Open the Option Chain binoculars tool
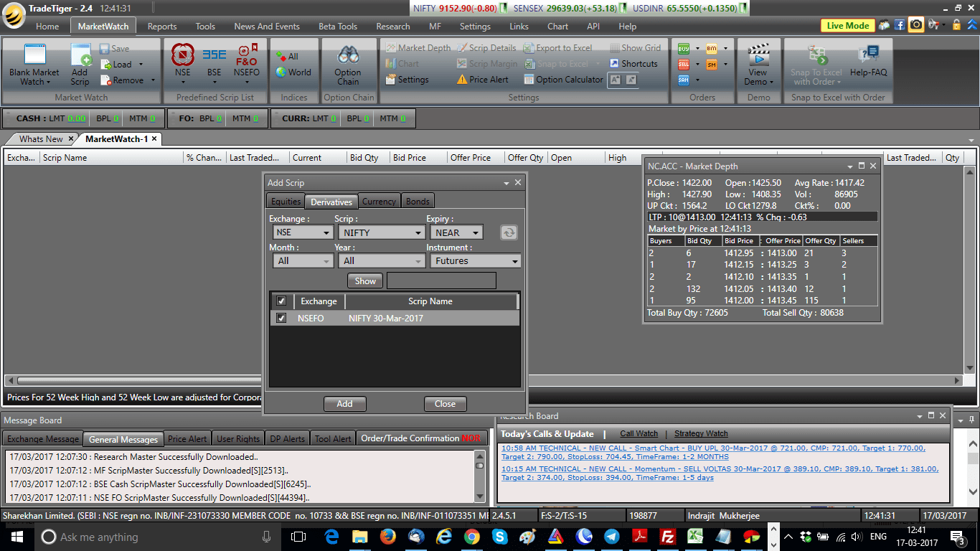This screenshot has width=980, height=551. pos(348,65)
